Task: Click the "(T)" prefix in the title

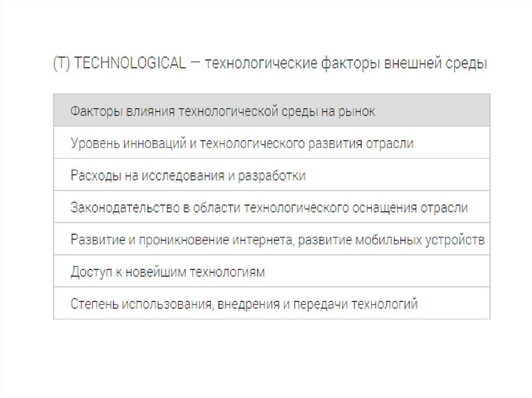Action: [62, 63]
